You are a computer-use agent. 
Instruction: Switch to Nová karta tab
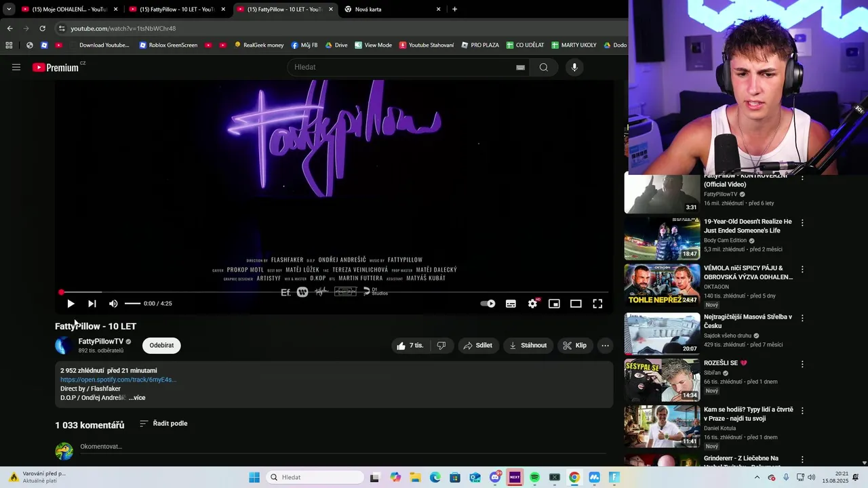pyautogui.click(x=392, y=9)
